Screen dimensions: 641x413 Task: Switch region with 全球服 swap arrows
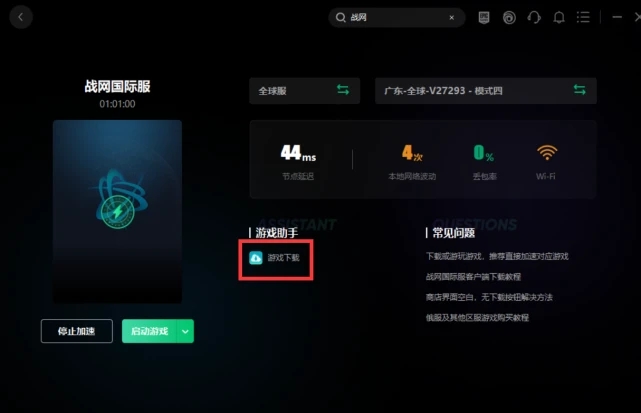pyautogui.click(x=343, y=90)
